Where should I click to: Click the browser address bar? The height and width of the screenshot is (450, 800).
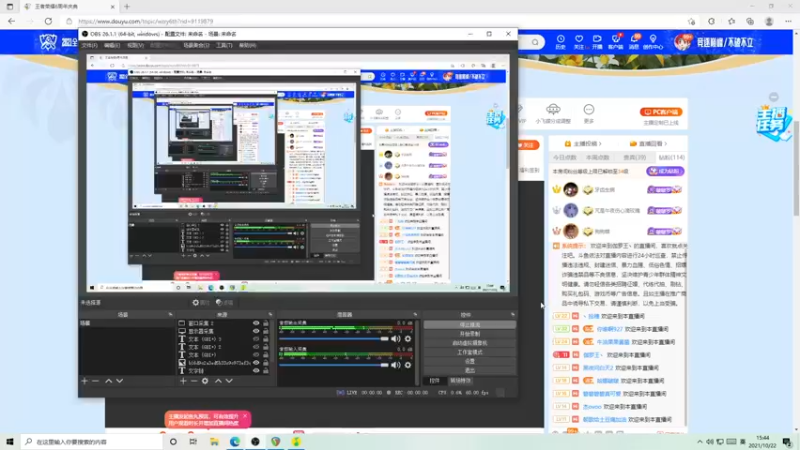(378, 21)
